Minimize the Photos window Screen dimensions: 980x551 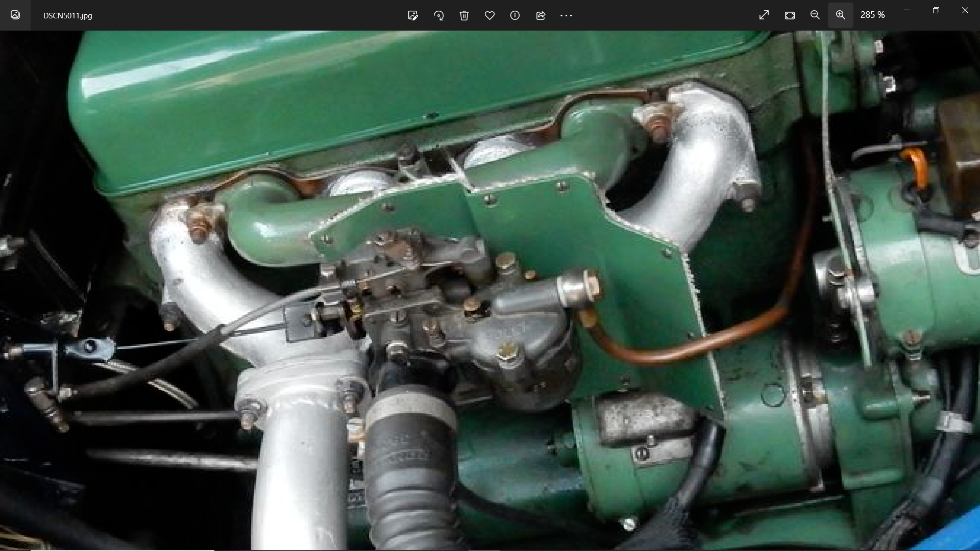pos(907,10)
